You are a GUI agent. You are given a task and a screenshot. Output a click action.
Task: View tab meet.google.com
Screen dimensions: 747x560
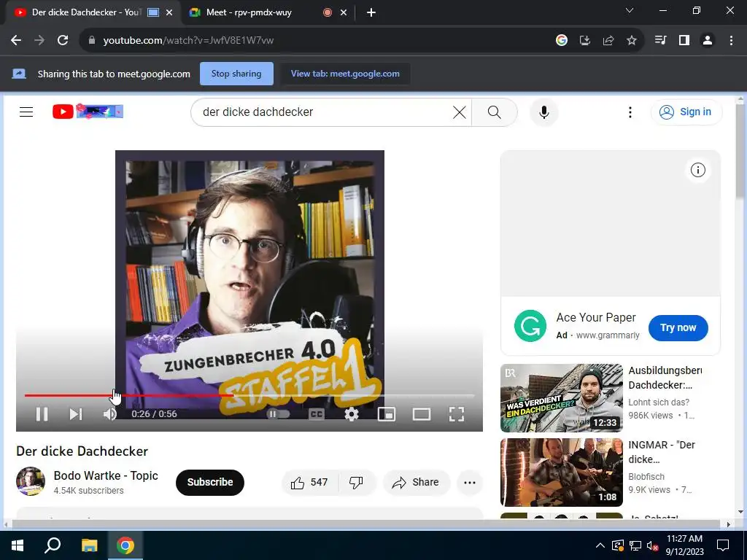click(345, 74)
